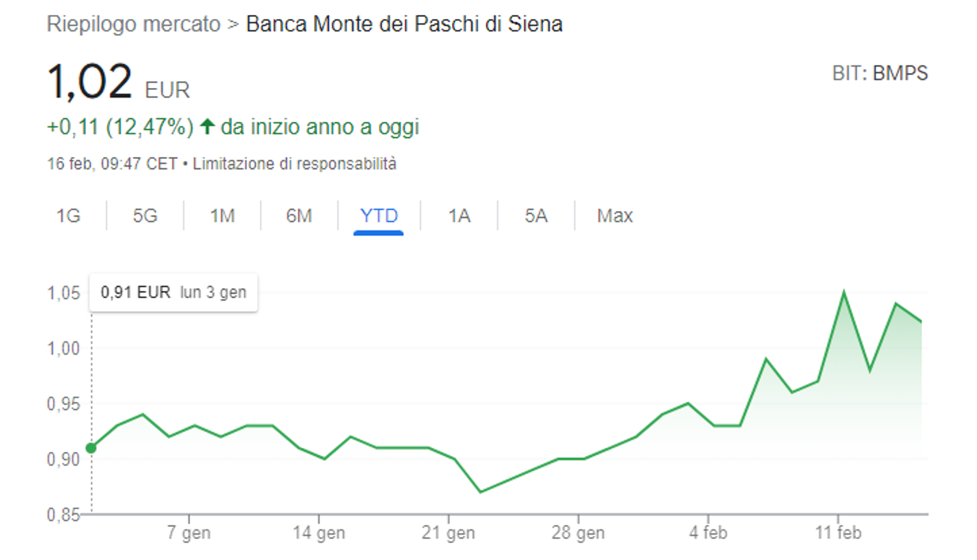Screen dimensions: 977x560
Task: Open the Riepilogo mercato breadcrumb link
Action: (x=134, y=24)
